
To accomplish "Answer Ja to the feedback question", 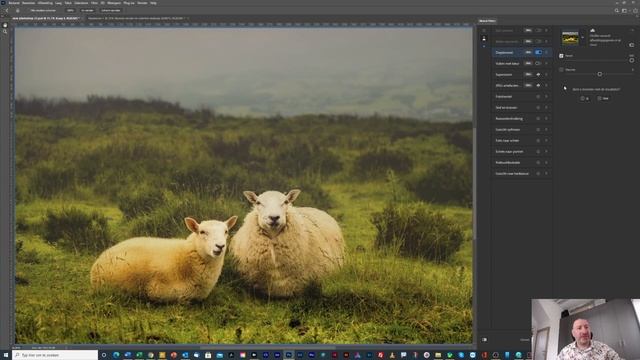I will 585,98.
